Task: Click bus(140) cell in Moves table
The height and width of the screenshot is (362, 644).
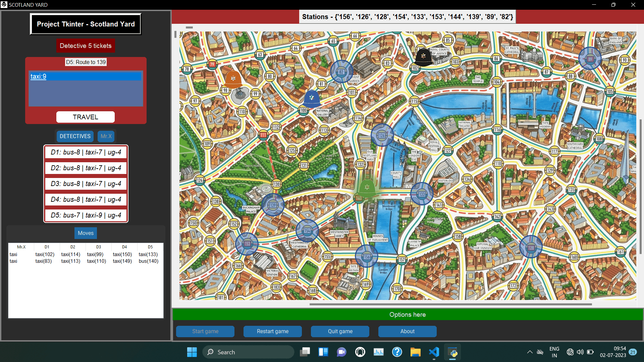Action: 149,261
